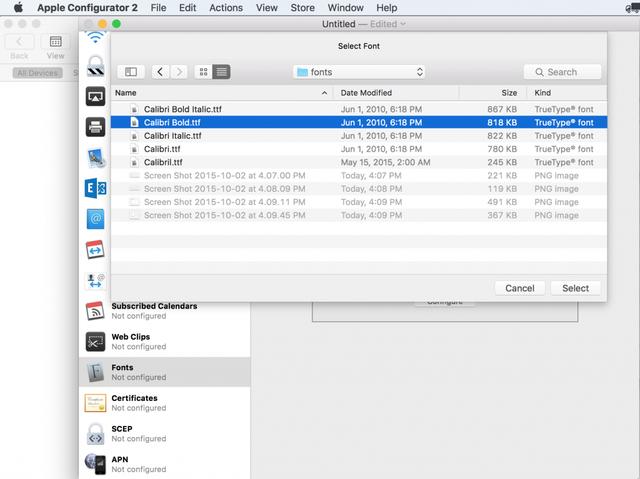Select the Wi-Fi payload icon in sidebar
The width and height of the screenshot is (640, 479).
click(x=95, y=38)
